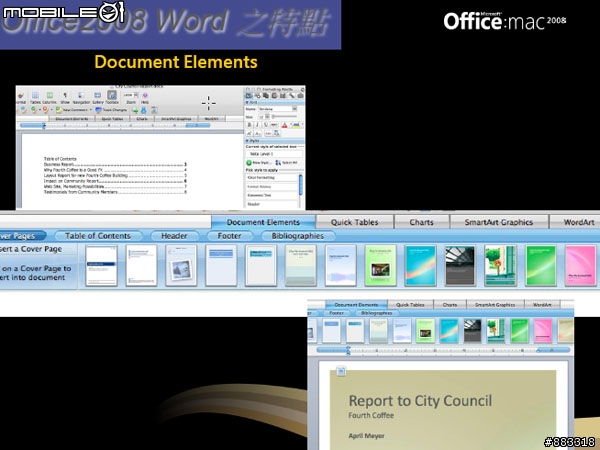Toggle Track Changes in reviewing toolbar
The width and height of the screenshot is (600, 450).
111,110
